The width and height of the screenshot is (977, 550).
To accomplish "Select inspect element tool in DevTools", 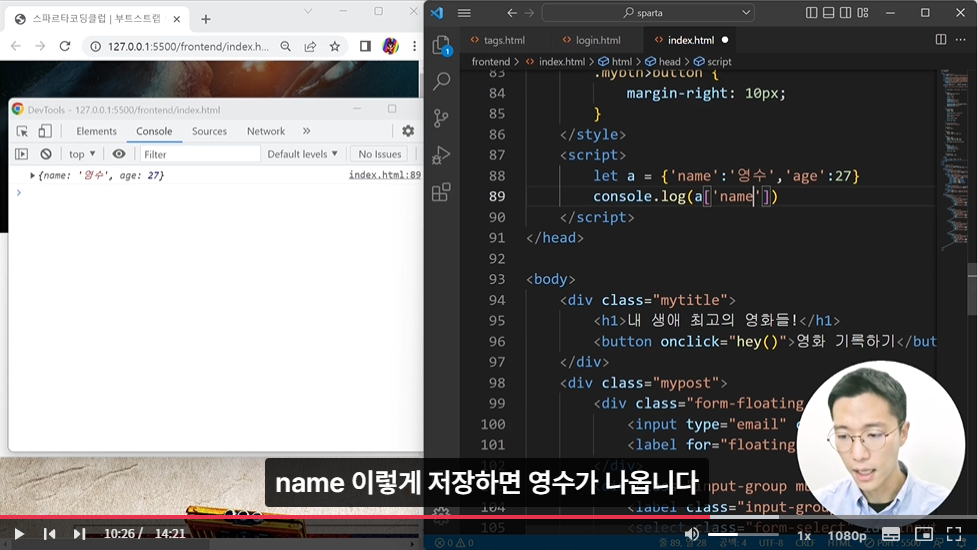I will (22, 131).
